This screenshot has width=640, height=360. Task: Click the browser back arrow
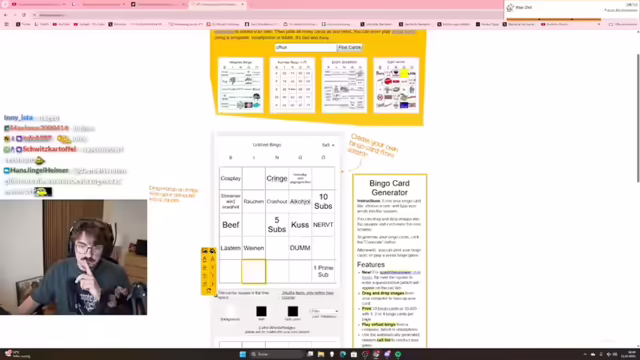coord(6,15)
